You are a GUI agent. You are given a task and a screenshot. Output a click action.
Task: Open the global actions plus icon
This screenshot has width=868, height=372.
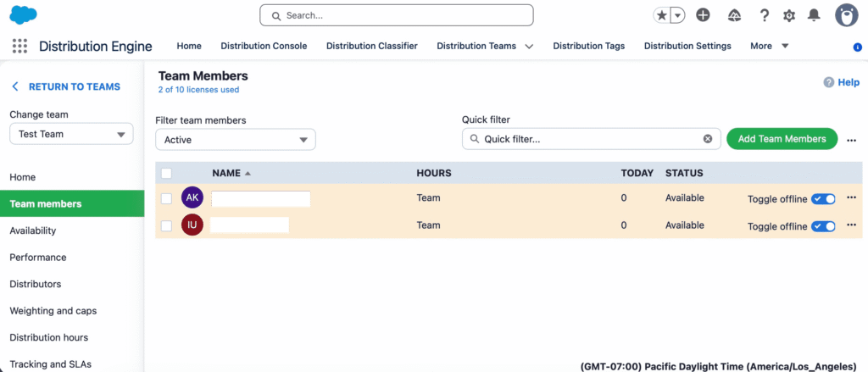703,15
